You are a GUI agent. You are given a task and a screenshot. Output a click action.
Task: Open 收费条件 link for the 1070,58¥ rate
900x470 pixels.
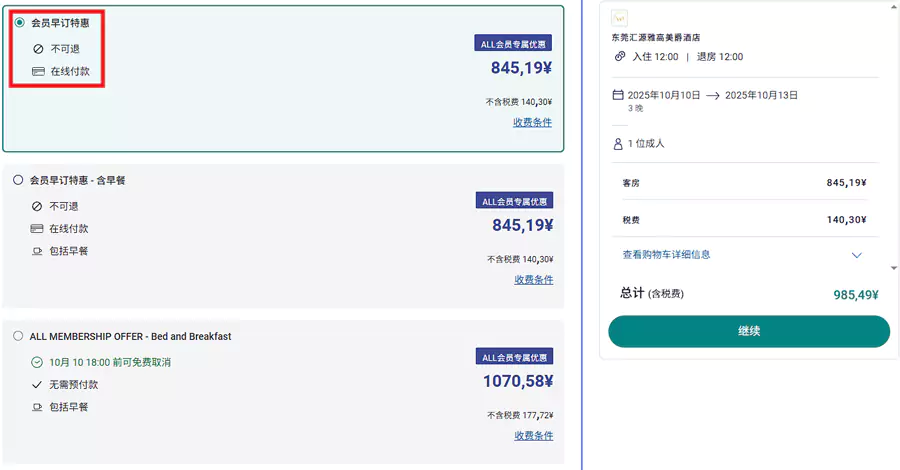coord(533,436)
